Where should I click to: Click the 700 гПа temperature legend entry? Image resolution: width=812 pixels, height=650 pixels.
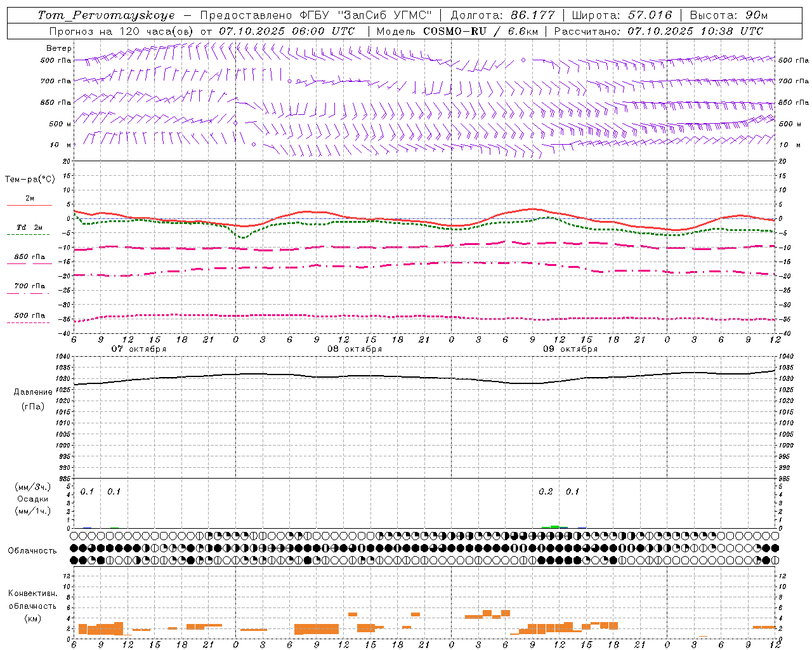click(30, 286)
